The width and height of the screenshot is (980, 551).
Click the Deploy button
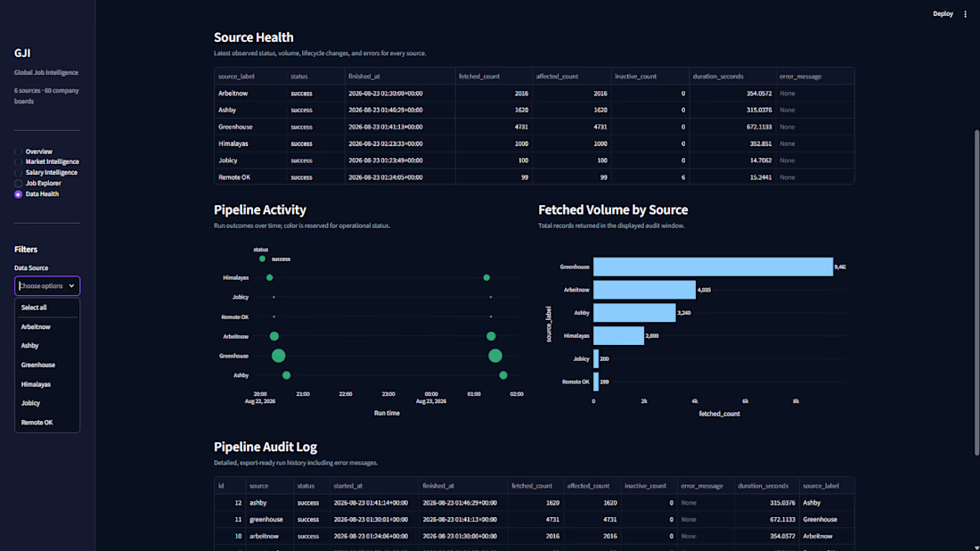coord(943,13)
